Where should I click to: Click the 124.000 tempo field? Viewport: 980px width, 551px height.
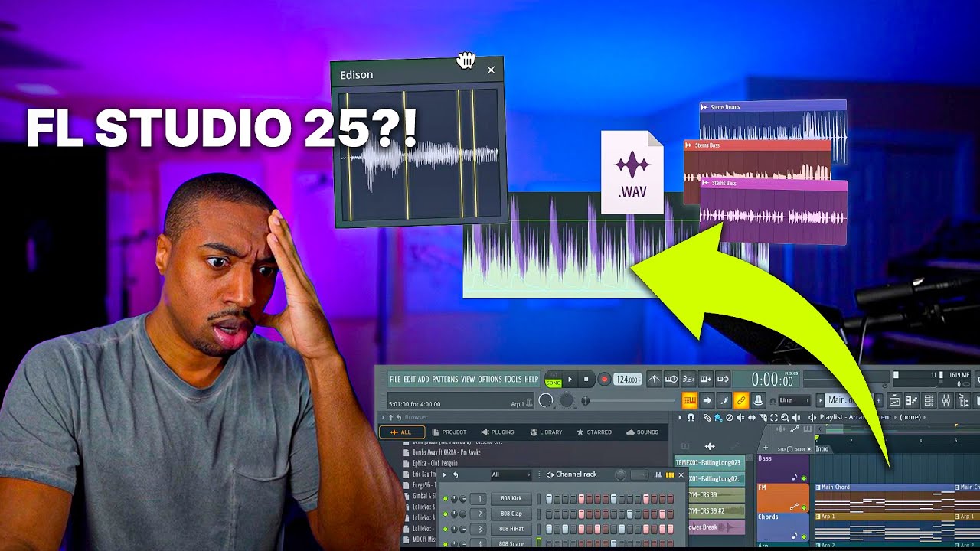627,379
